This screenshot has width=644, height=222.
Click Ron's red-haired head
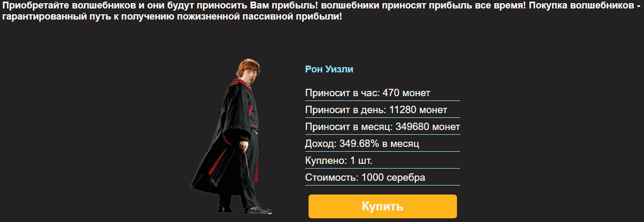click(248, 69)
